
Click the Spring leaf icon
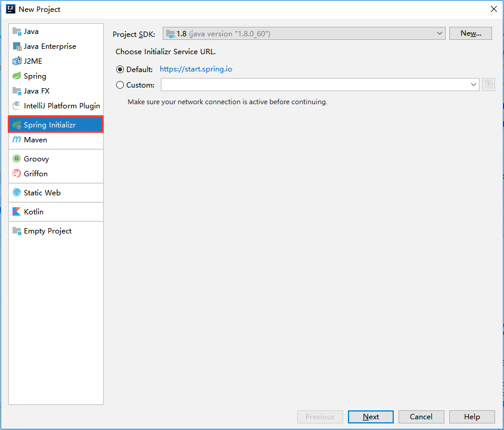pos(17,76)
